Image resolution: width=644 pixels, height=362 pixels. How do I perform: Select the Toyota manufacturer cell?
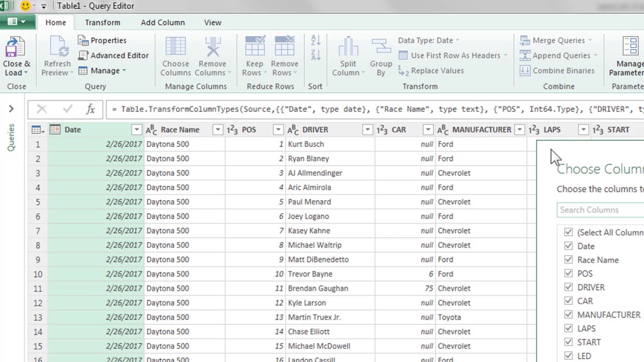tap(480, 317)
